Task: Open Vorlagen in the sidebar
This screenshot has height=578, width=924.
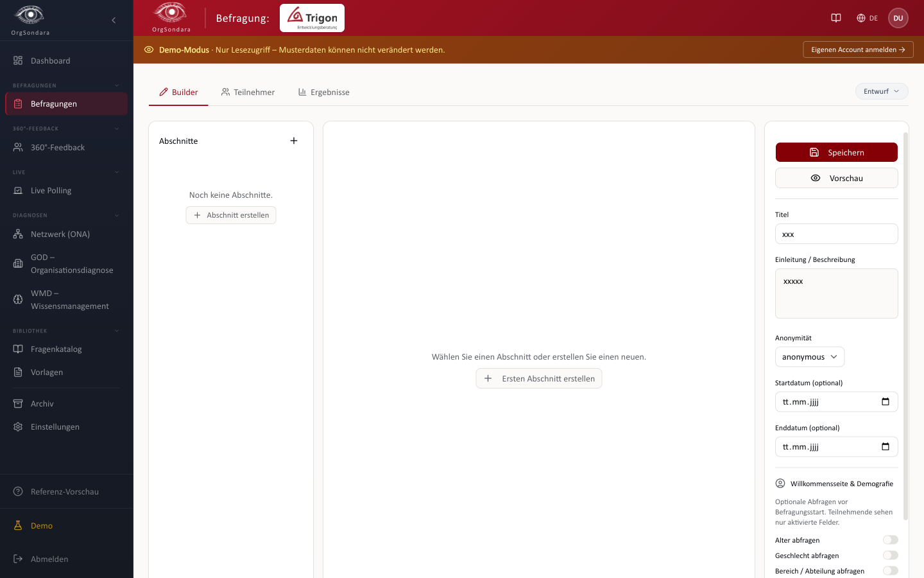Action: pos(67,372)
